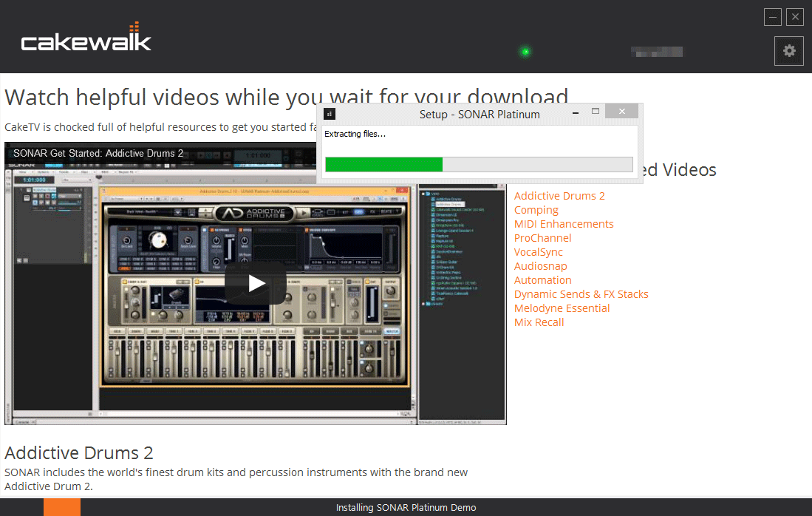Open the Mix Recall video link
The width and height of the screenshot is (812, 516).
pos(539,322)
